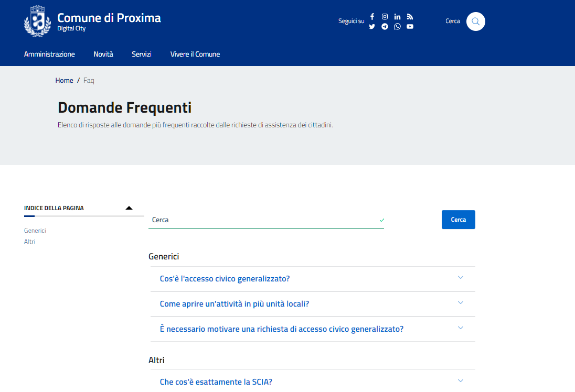The width and height of the screenshot is (575, 392).
Task: Open the RSS feed icon
Action: (x=410, y=17)
